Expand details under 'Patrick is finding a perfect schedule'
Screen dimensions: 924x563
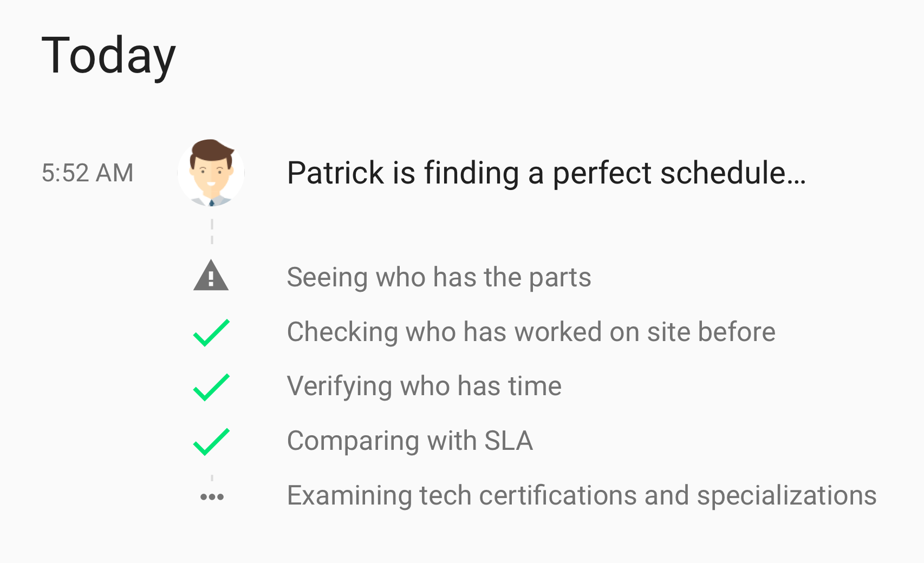[x=546, y=173]
